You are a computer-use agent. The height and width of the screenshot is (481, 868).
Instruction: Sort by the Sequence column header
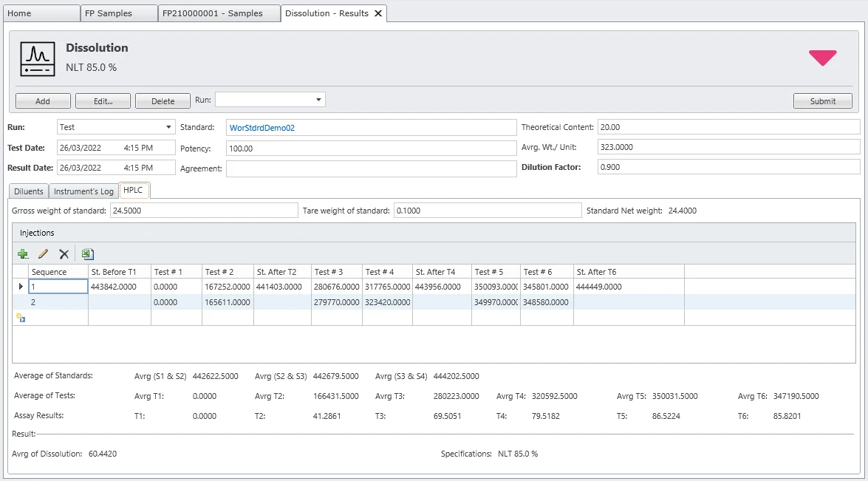(58, 272)
